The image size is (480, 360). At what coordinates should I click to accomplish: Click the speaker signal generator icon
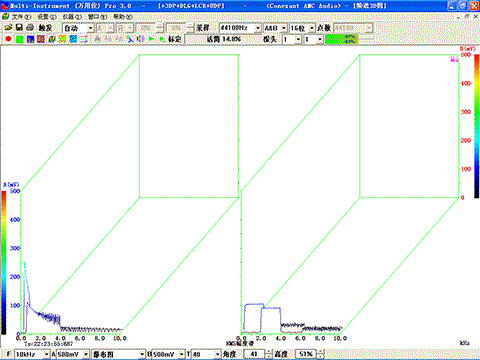[140, 39]
